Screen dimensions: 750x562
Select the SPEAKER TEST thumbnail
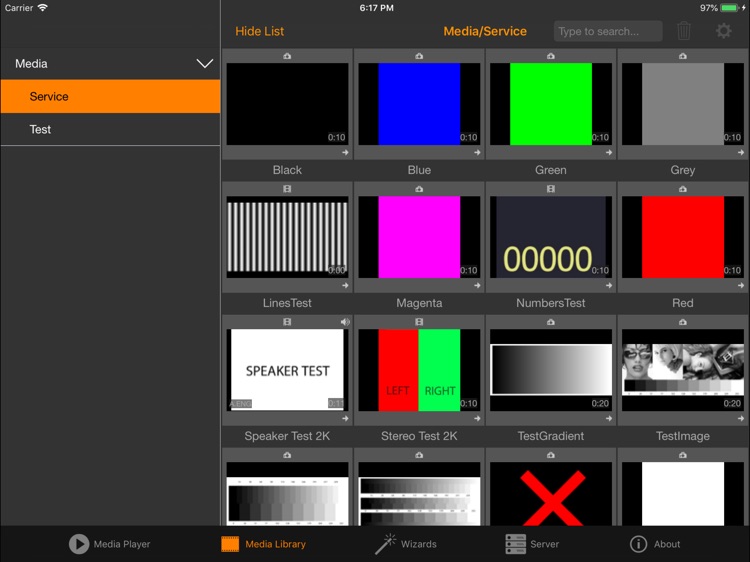point(287,370)
